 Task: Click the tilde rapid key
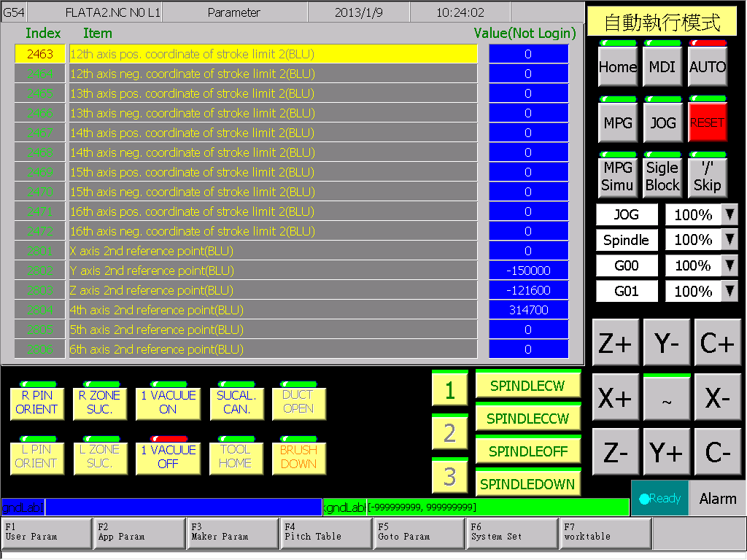[x=666, y=397]
